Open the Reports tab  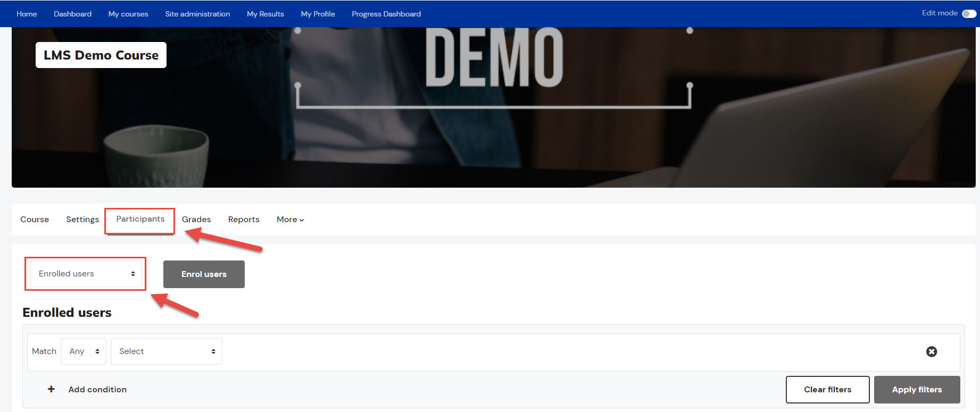click(244, 220)
